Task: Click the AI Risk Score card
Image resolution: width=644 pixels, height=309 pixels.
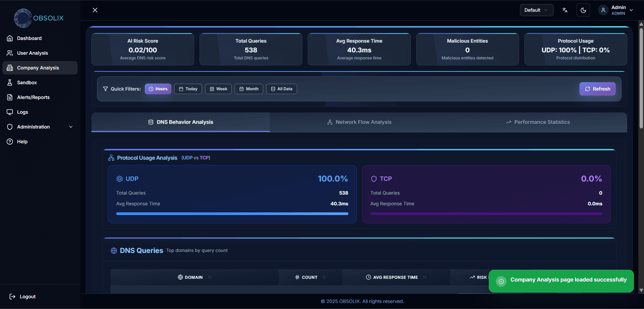Action: click(143, 49)
